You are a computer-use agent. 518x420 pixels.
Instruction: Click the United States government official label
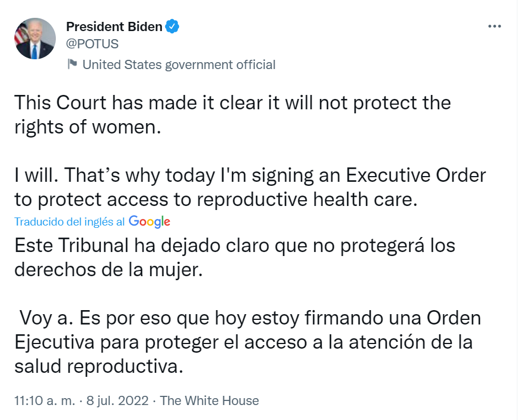point(179,64)
